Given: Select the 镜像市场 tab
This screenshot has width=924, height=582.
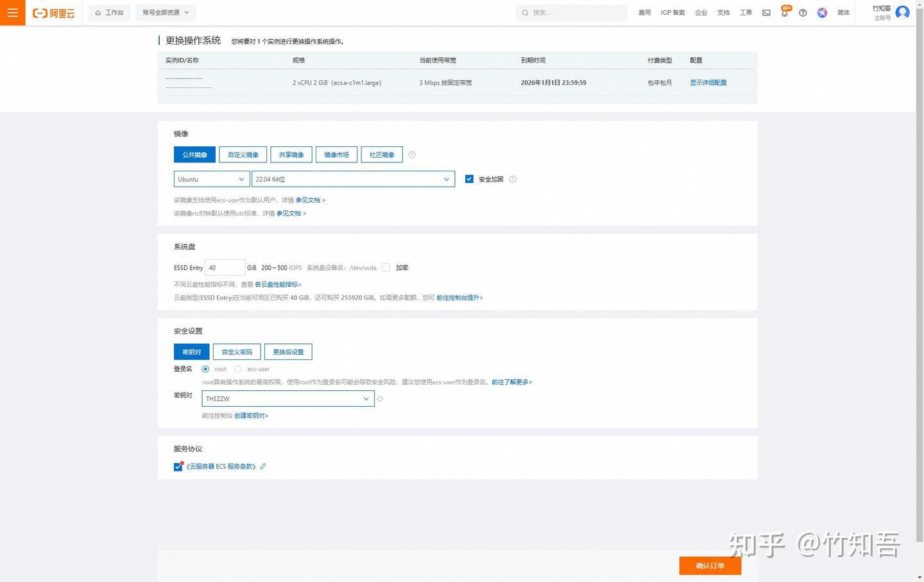Looking at the screenshot, I should [337, 155].
